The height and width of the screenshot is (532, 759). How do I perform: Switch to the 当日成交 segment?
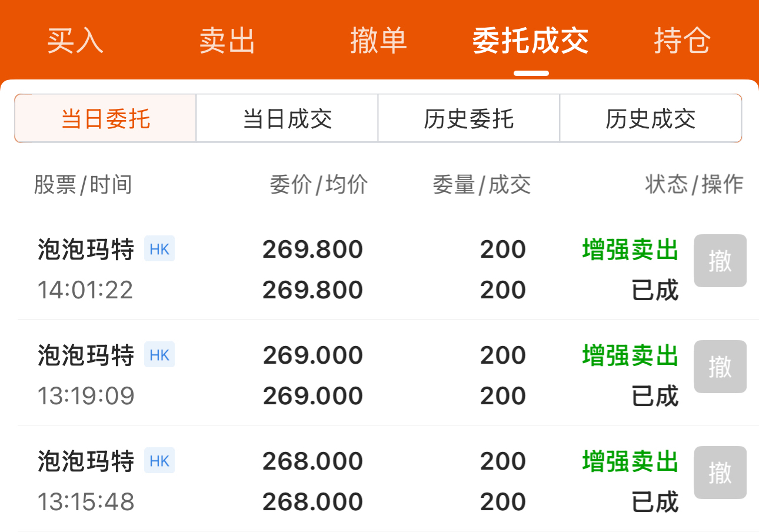coord(287,119)
